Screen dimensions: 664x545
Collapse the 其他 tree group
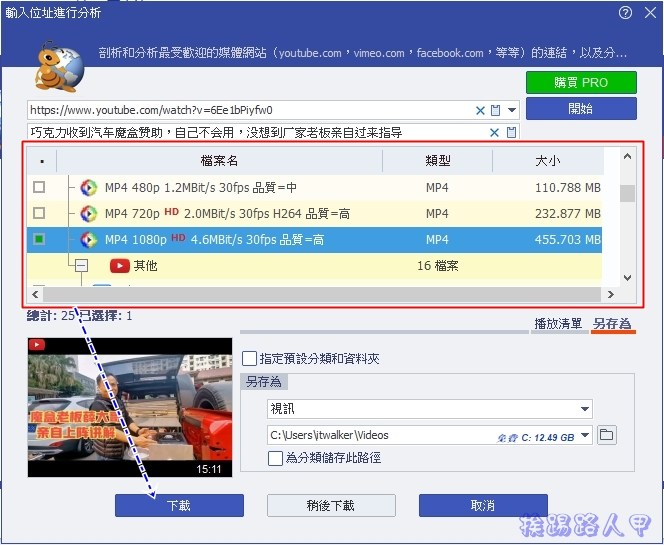coord(81,266)
